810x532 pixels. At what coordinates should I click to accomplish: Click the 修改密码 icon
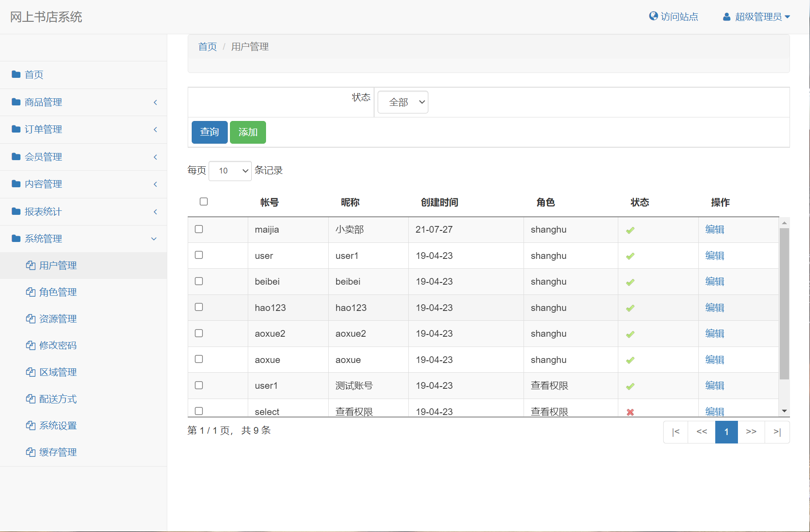click(30, 345)
